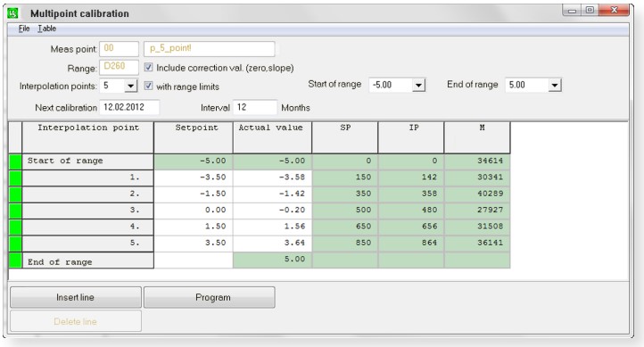Expand Start of range dropdown
This screenshot has height=347, width=644.
click(x=418, y=85)
